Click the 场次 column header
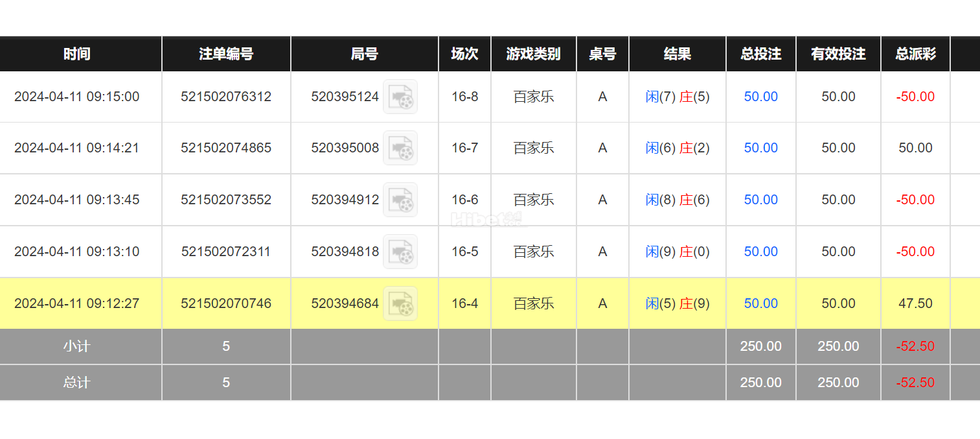Viewport: 980px width, 439px height. coord(464,54)
